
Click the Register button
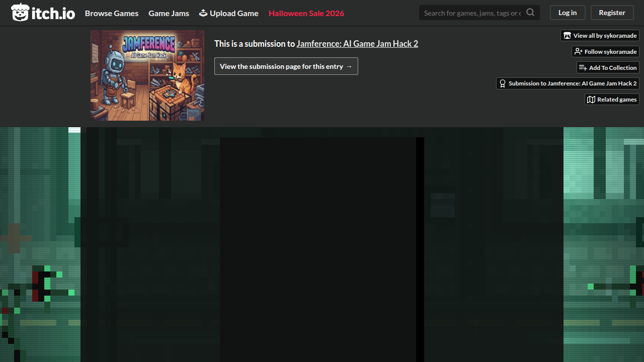coord(612,13)
